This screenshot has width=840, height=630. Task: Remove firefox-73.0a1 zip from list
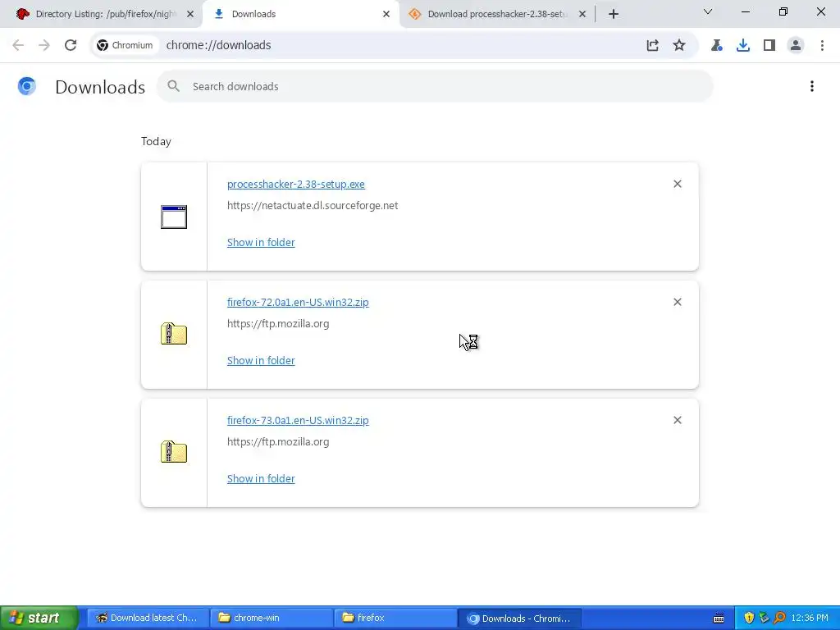pyautogui.click(x=678, y=420)
